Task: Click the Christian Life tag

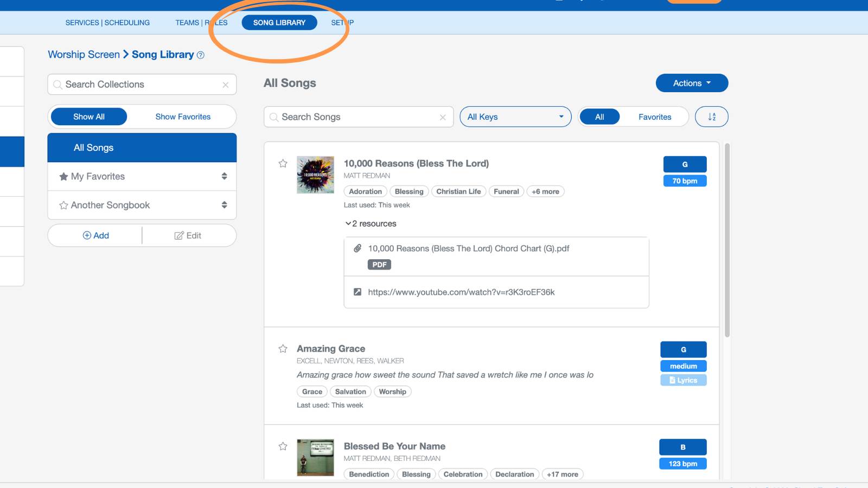Action: tap(458, 191)
